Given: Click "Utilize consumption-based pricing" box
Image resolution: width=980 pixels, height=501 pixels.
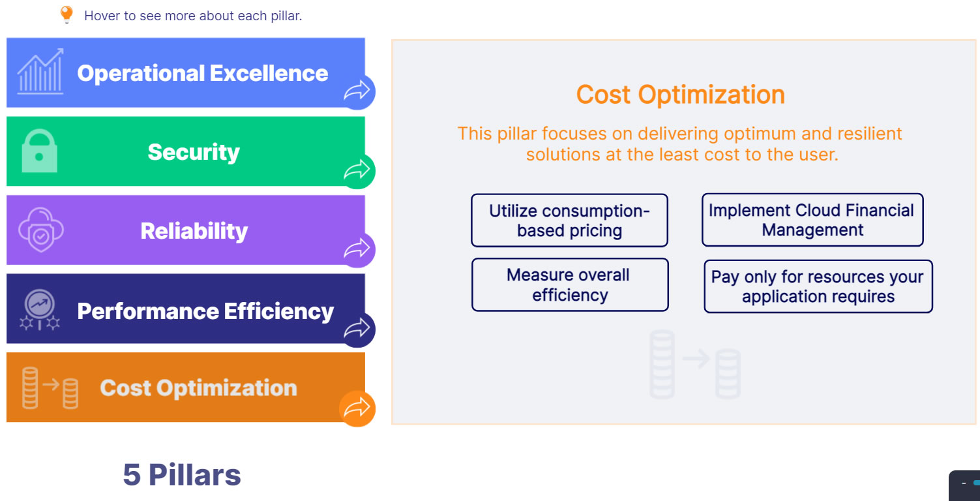Looking at the screenshot, I should pyautogui.click(x=569, y=220).
